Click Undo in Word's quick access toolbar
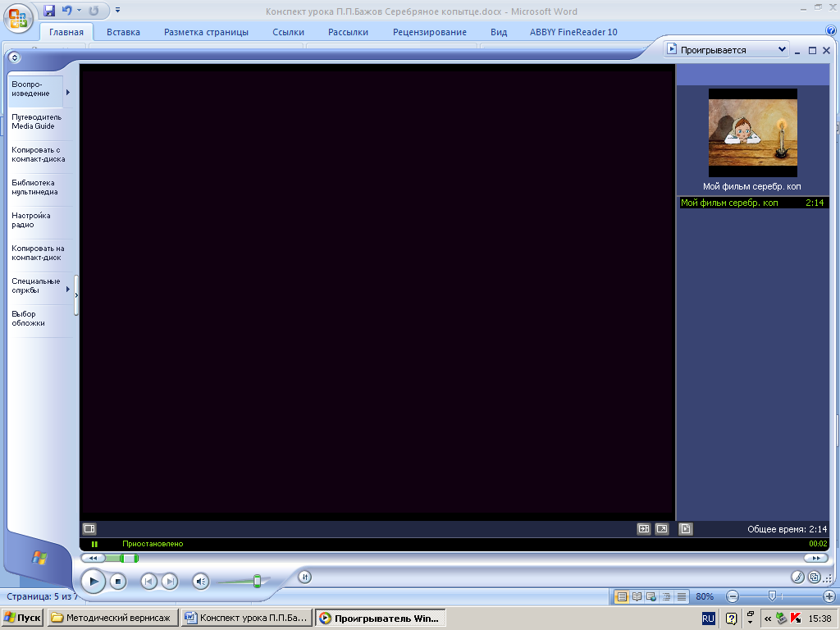This screenshot has width=840, height=630. [x=66, y=10]
